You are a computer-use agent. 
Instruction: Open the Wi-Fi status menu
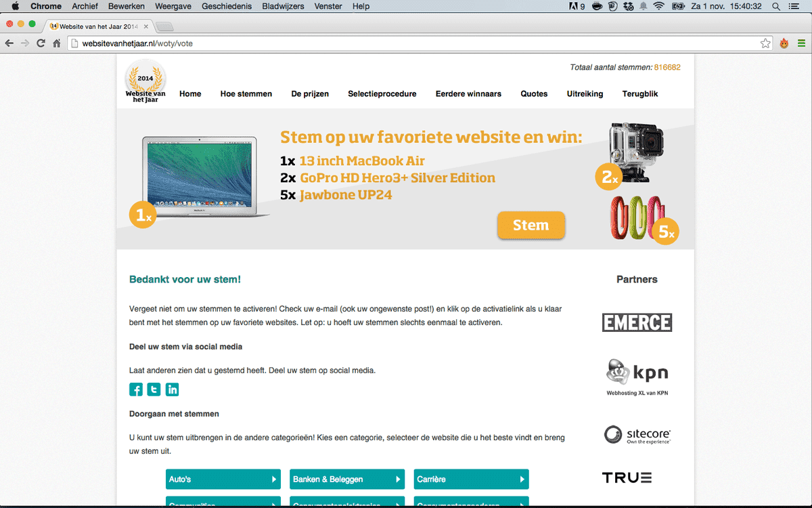(x=658, y=6)
